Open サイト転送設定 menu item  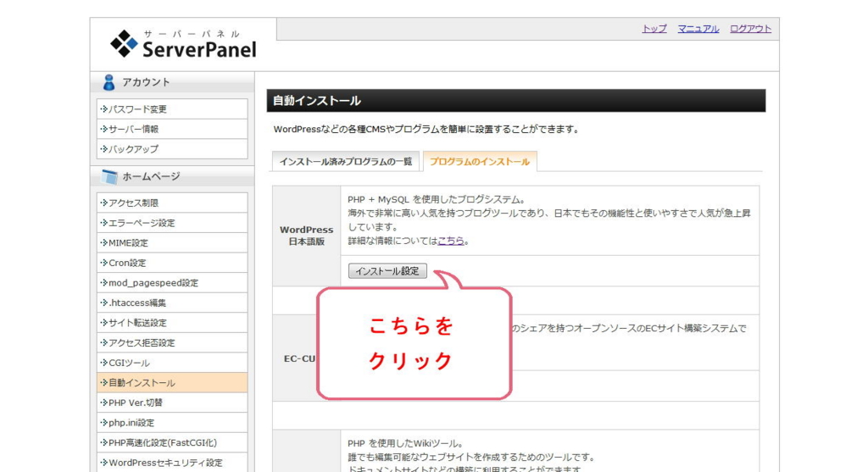(172, 323)
